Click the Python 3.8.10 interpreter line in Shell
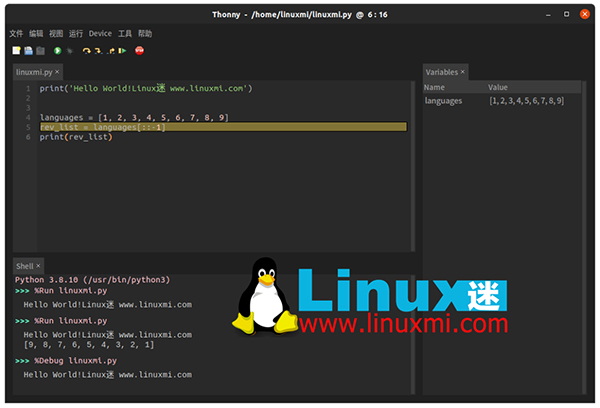Screen dimensions: 600x408 coord(92,280)
